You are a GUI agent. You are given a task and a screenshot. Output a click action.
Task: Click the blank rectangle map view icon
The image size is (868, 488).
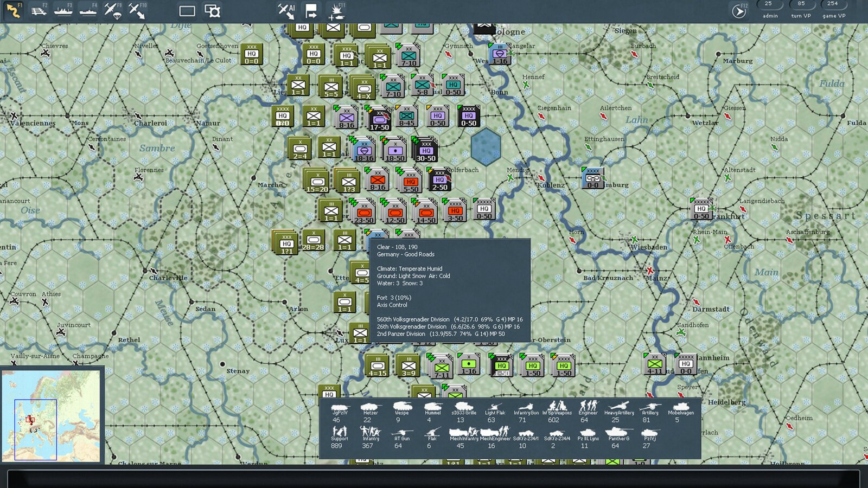pyautogui.click(x=187, y=11)
